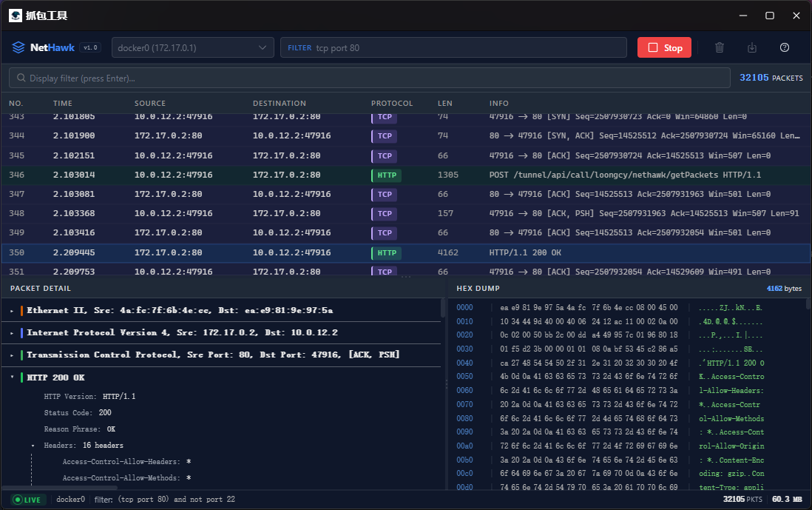Viewport: 812px width, 510px height.
Task: Expand Internet Protocol Version 4 details
Action: pyautogui.click(x=12, y=333)
